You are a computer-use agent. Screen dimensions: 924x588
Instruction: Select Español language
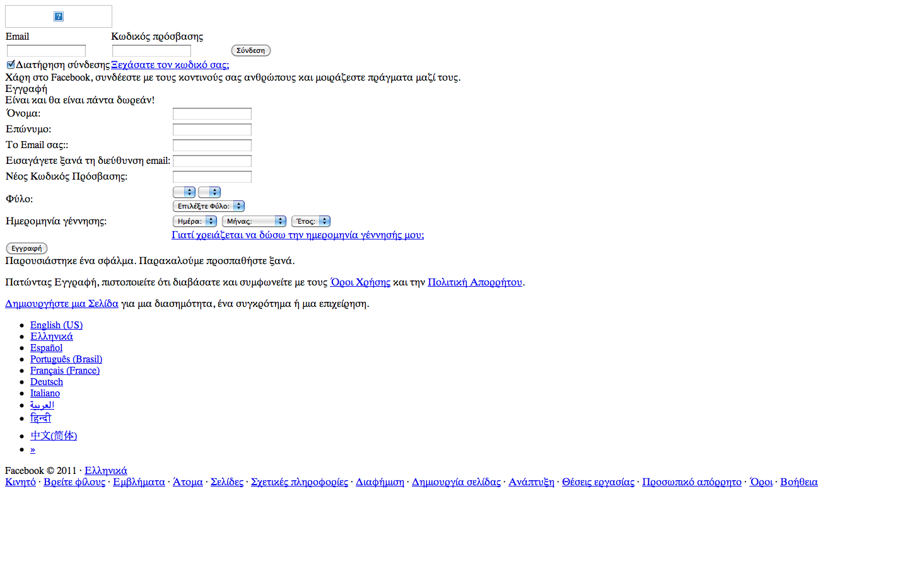46,348
